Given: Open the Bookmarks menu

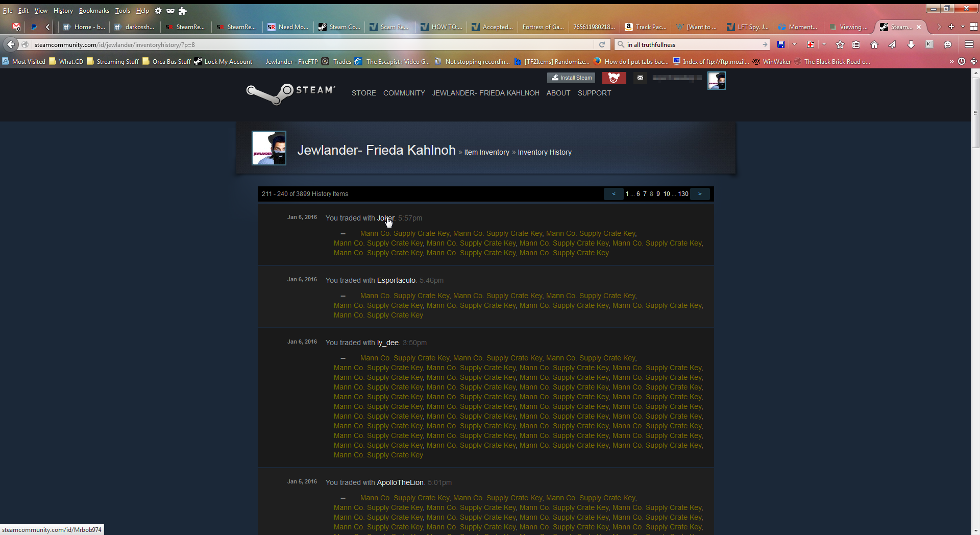Looking at the screenshot, I should (94, 10).
